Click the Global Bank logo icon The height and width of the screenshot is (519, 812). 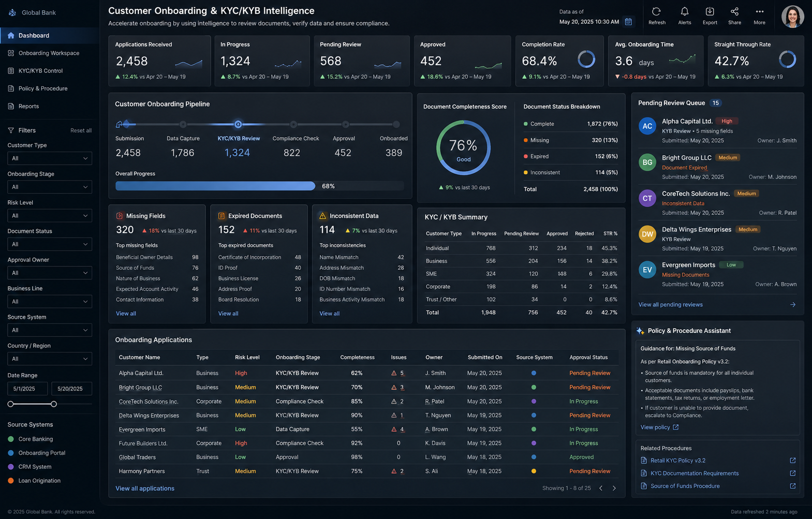[x=12, y=12]
